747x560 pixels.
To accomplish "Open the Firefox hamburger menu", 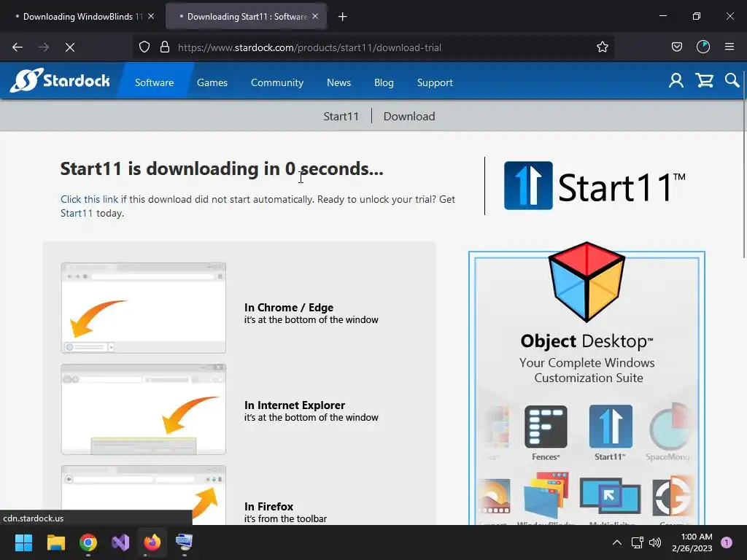I will [729, 47].
